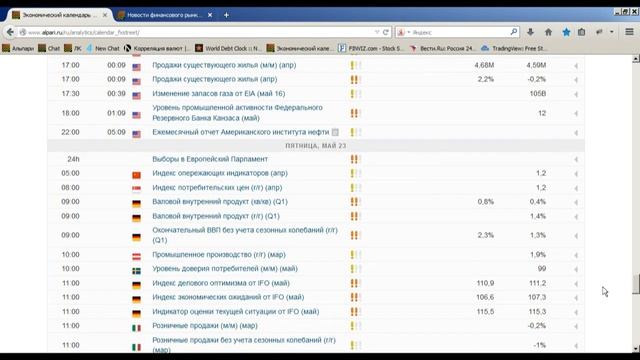The height and width of the screenshot is (360, 640).
Task: Open the Корреляция валют bookmark
Action: [157, 48]
